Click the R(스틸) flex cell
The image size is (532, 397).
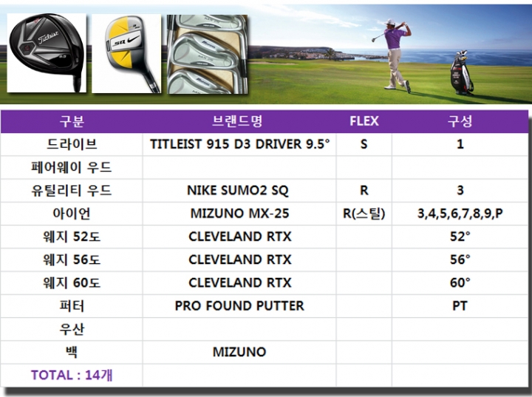pos(364,214)
